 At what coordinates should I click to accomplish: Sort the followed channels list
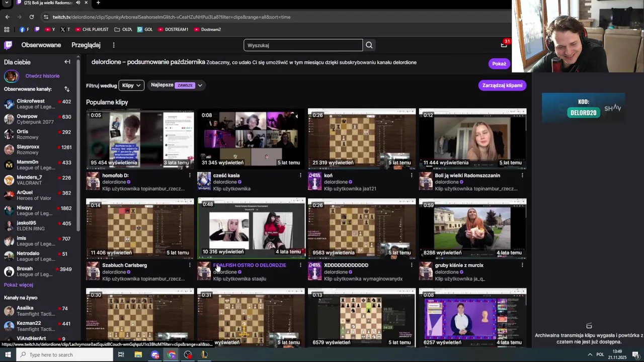click(x=66, y=89)
